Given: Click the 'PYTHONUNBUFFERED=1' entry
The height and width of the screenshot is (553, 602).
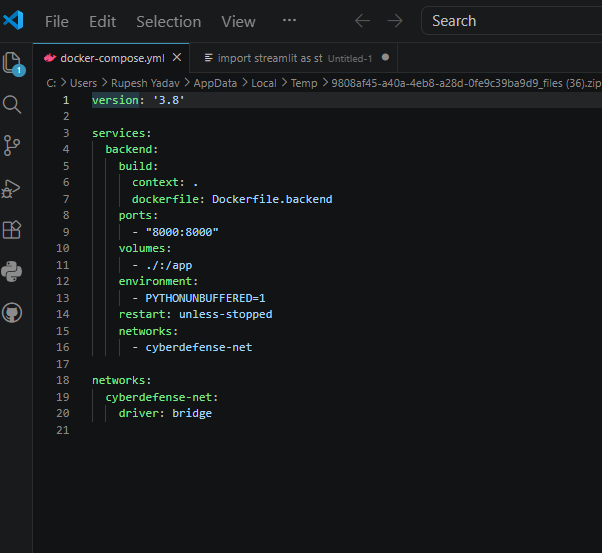Looking at the screenshot, I should pyautogui.click(x=205, y=298).
